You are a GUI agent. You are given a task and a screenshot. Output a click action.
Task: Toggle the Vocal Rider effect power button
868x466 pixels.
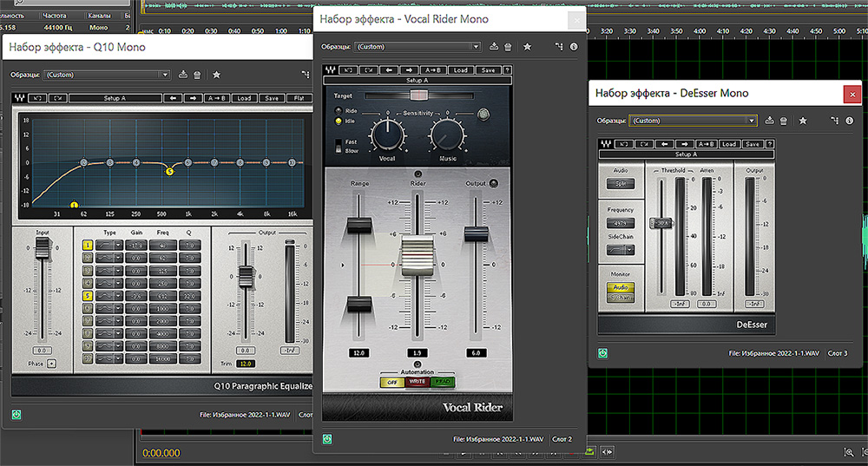point(327,439)
